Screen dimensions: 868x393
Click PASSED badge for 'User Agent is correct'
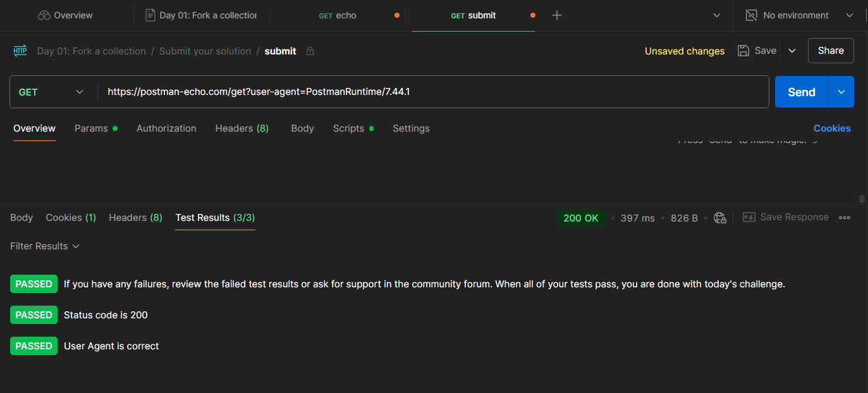34,346
